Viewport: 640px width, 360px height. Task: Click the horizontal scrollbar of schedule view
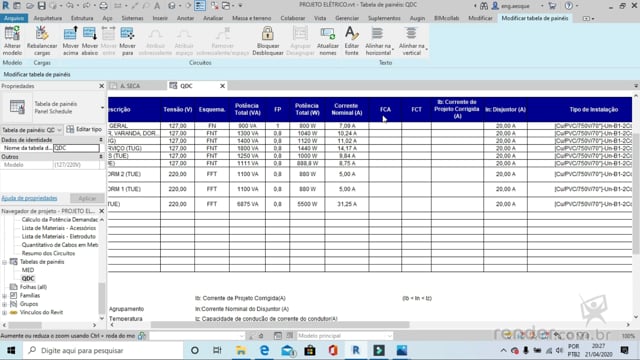pos(280,325)
